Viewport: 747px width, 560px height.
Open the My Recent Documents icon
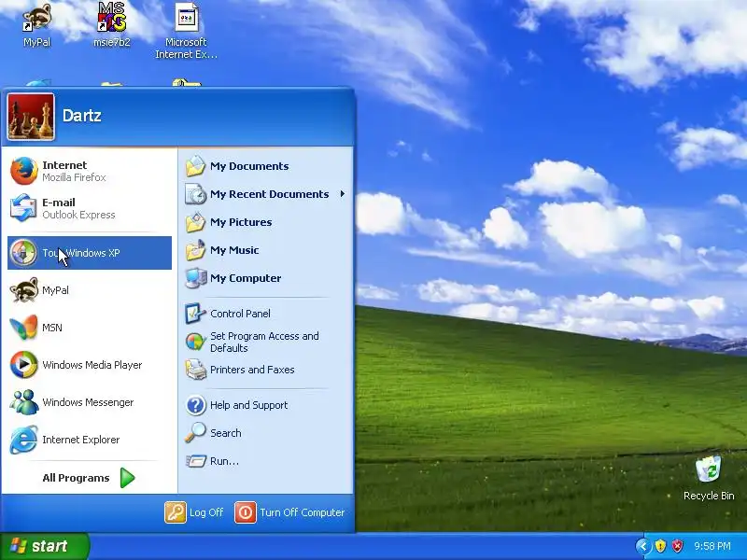pos(195,194)
